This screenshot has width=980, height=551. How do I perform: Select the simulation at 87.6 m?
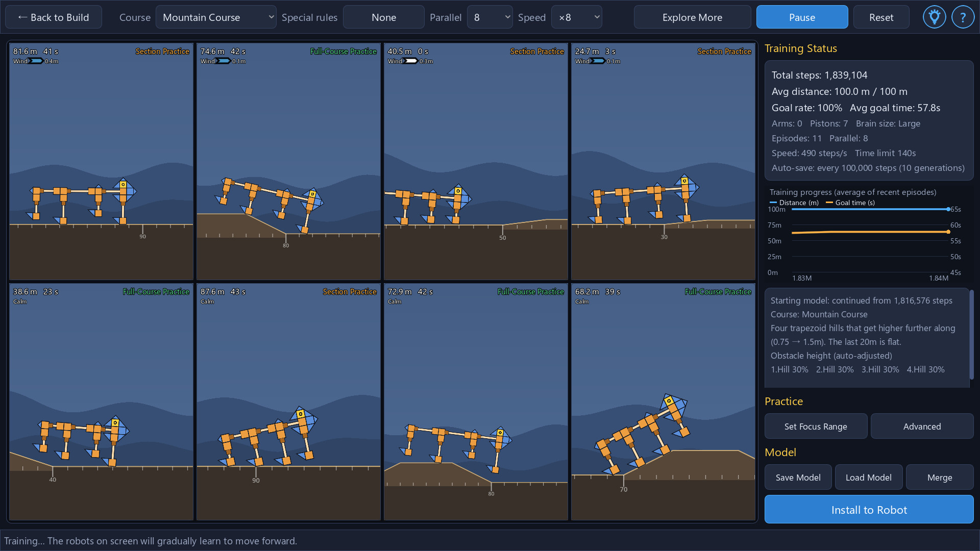[288, 402]
